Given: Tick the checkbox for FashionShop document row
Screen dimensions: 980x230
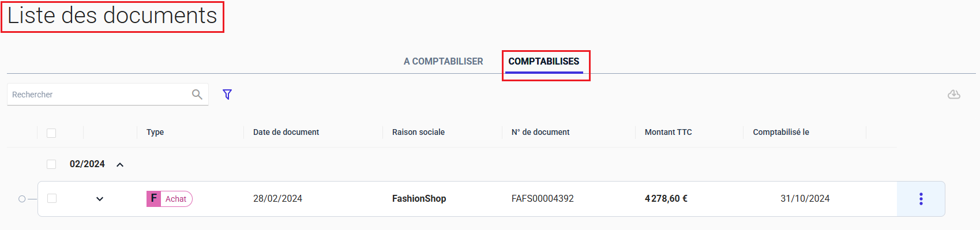Looking at the screenshot, I should tap(52, 198).
